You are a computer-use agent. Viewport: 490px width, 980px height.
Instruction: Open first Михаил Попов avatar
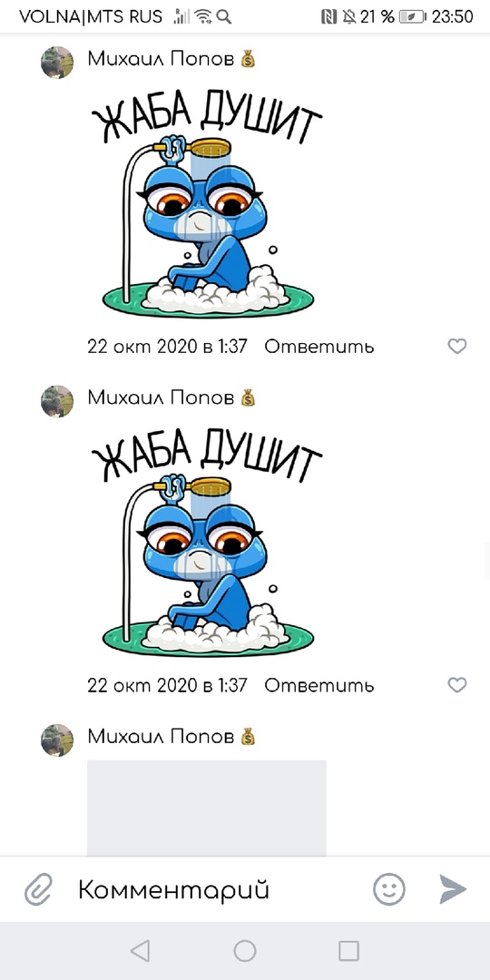point(57,63)
